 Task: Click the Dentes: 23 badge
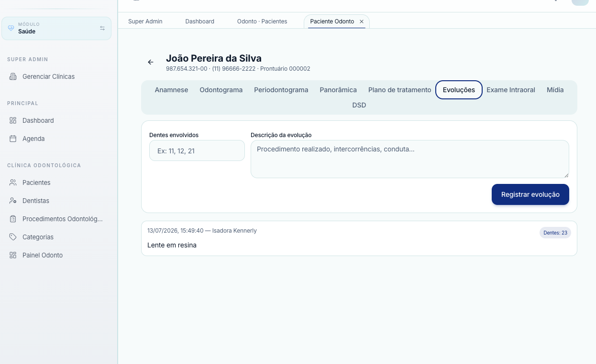(555, 233)
